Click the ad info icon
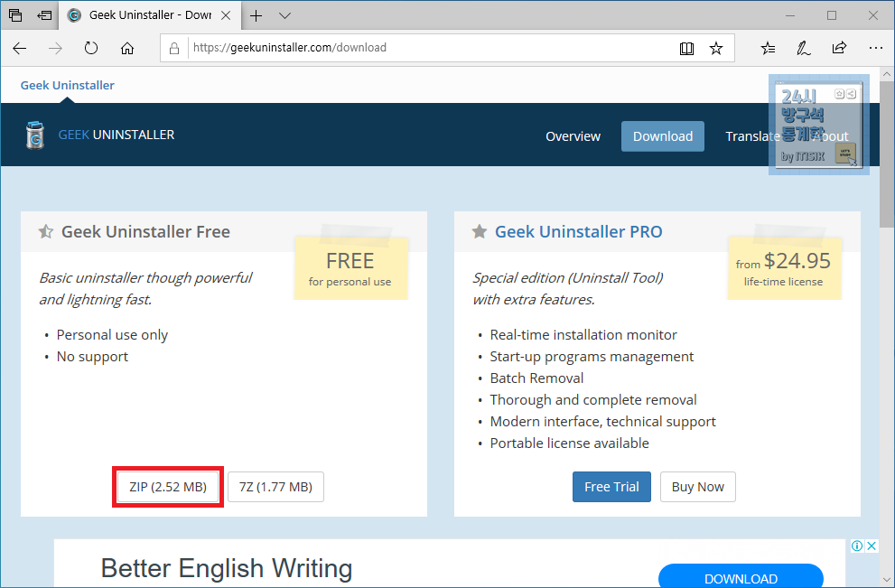Screen dimensions: 895x588 point(857,546)
